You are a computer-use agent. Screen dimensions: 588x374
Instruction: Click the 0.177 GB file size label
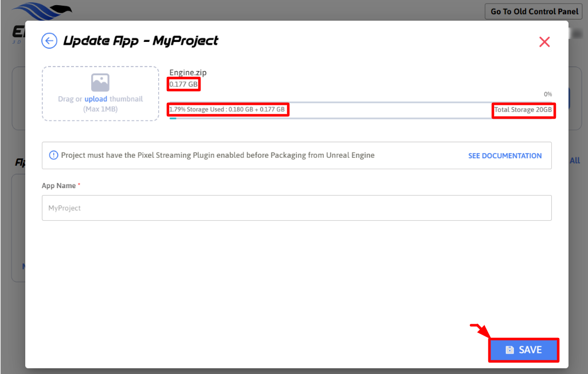point(184,85)
